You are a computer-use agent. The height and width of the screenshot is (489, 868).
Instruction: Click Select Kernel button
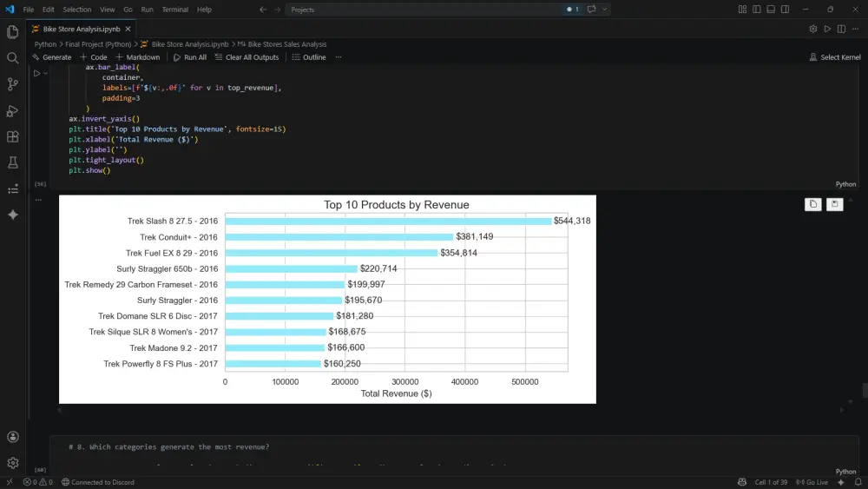point(835,57)
